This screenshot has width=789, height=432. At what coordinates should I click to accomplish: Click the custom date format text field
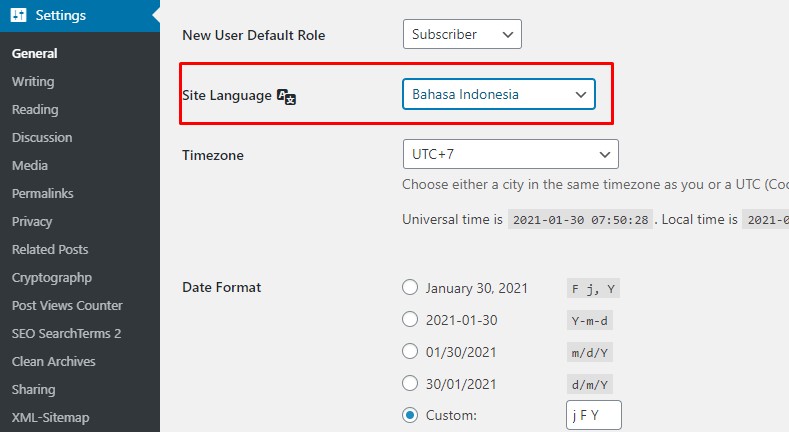[x=594, y=415]
